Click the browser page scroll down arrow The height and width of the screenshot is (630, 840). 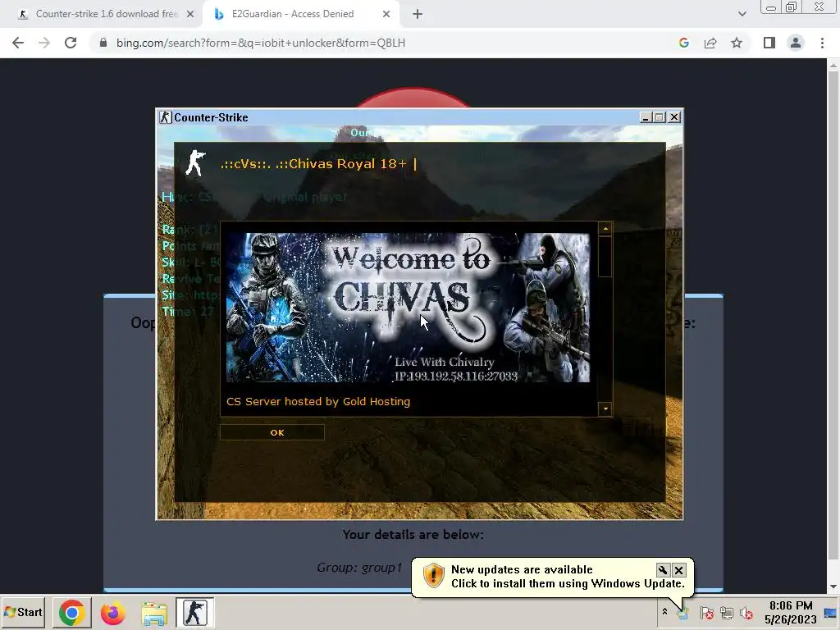point(833,587)
